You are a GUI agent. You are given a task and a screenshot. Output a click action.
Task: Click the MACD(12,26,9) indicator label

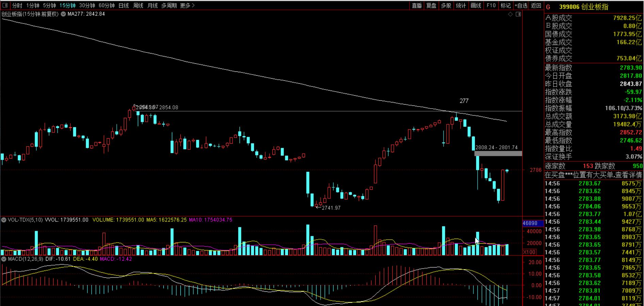(x=26, y=259)
